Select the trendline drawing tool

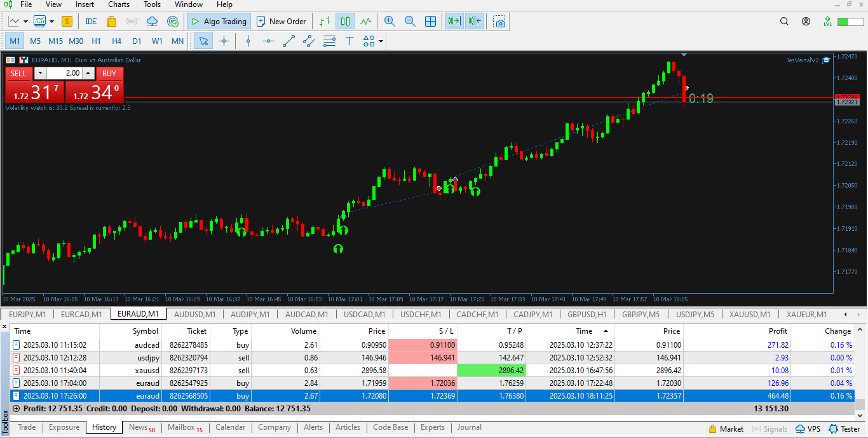[x=288, y=41]
